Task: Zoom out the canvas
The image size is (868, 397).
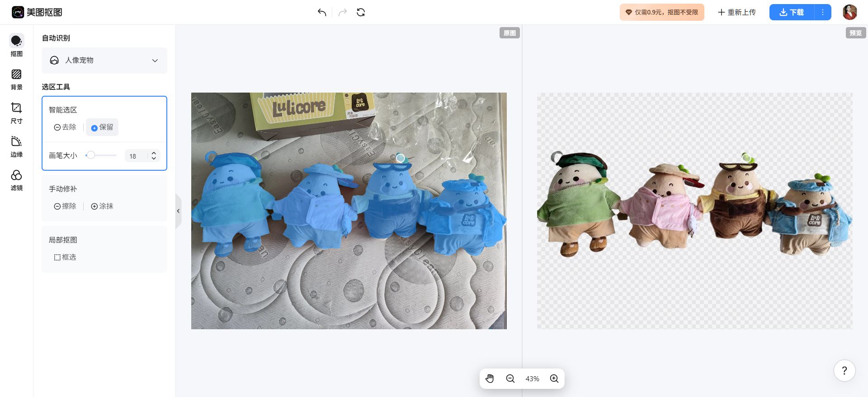Action: pos(510,378)
